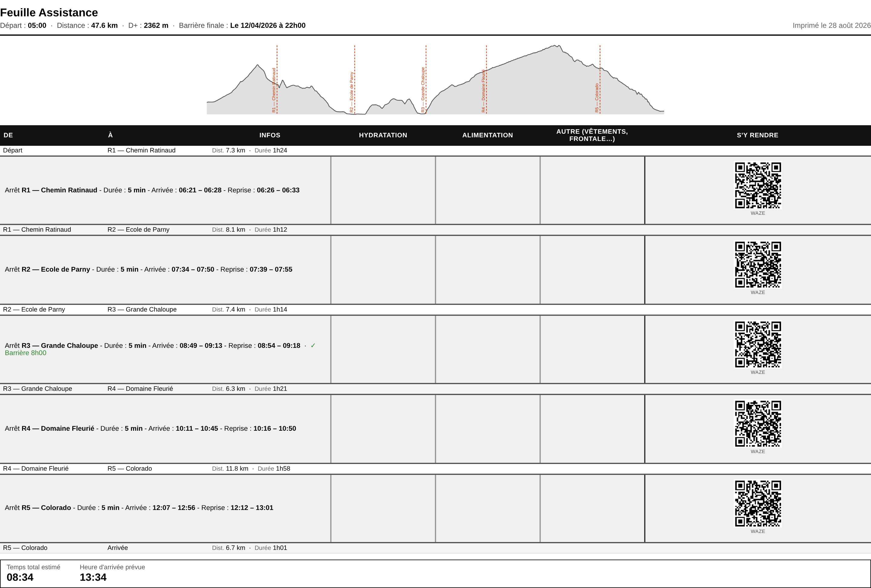Click the Imprimé le 28 août 2026 text

(832, 25)
